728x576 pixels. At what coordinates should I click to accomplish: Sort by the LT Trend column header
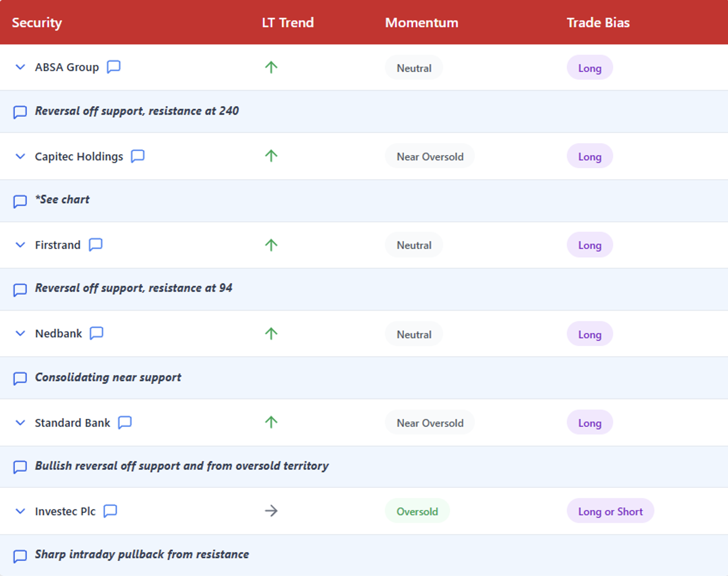pos(288,22)
